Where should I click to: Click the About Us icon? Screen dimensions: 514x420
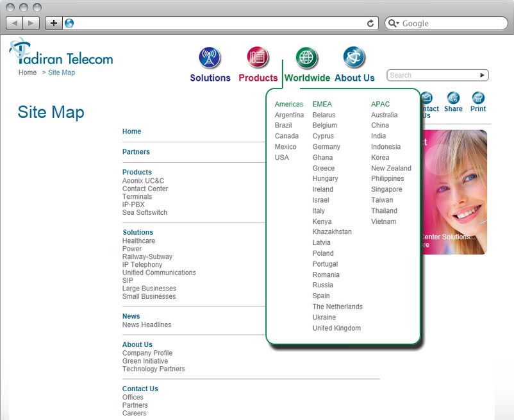[354, 58]
